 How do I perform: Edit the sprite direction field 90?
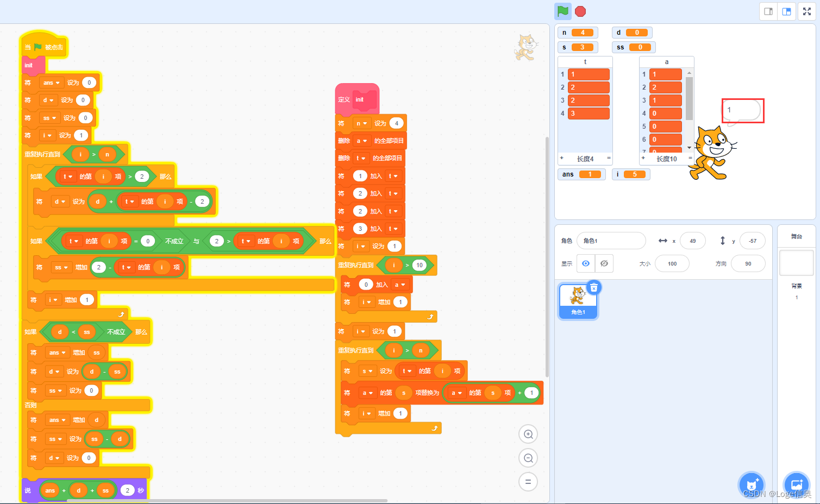coord(748,263)
